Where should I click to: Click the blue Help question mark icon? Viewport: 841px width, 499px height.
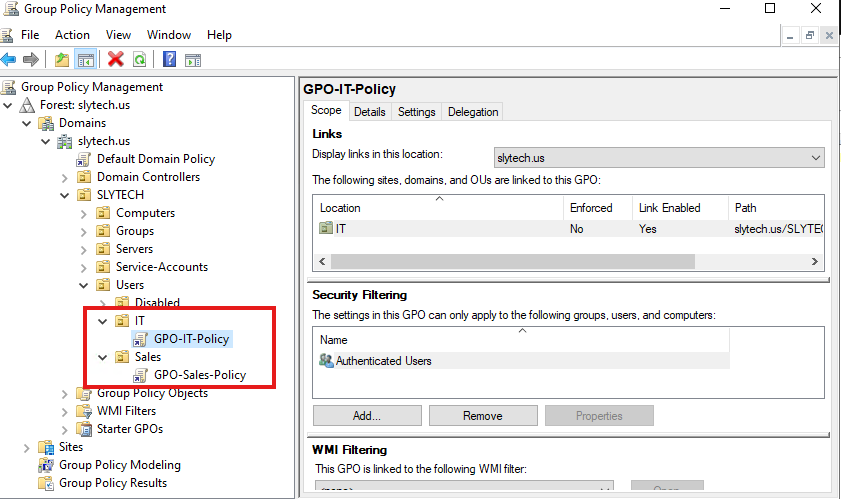click(x=169, y=59)
